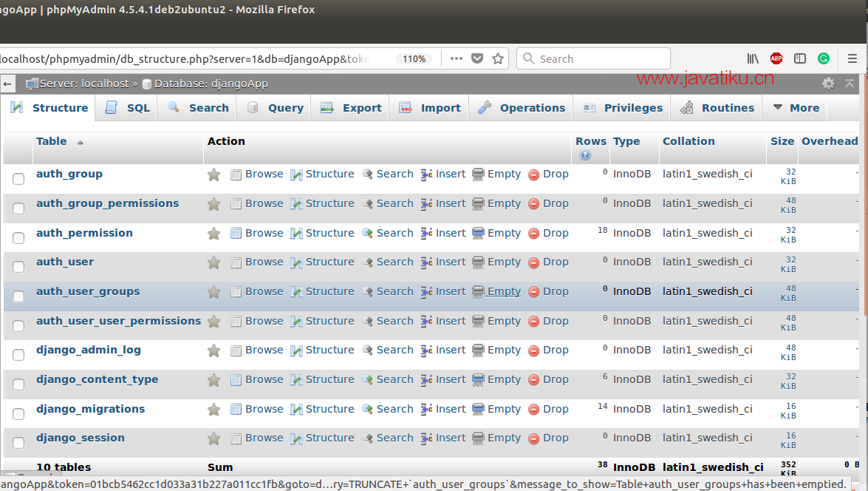
Task: Star the auth_permission table as favorite
Action: 213,234
